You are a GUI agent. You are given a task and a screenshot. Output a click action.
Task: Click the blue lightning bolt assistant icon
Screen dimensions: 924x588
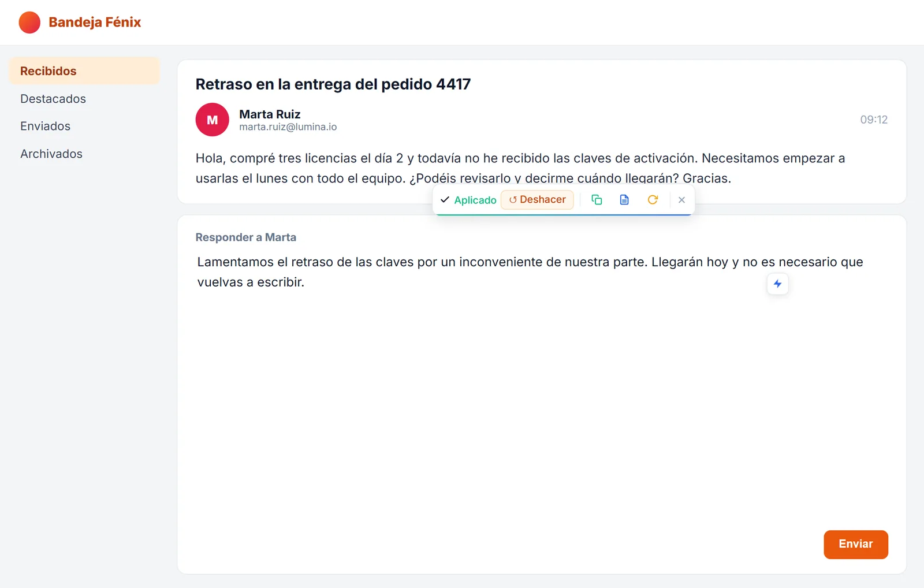coord(778,284)
